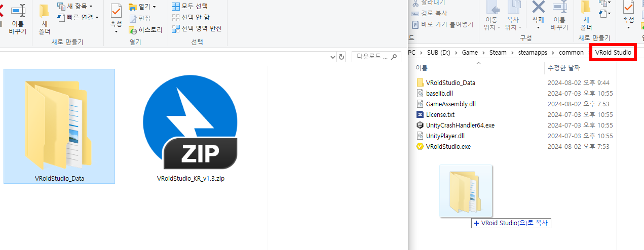Click Properties (속성) checkmark icon in Downloads window
Viewport: 644px width, 250px height.
[116, 11]
